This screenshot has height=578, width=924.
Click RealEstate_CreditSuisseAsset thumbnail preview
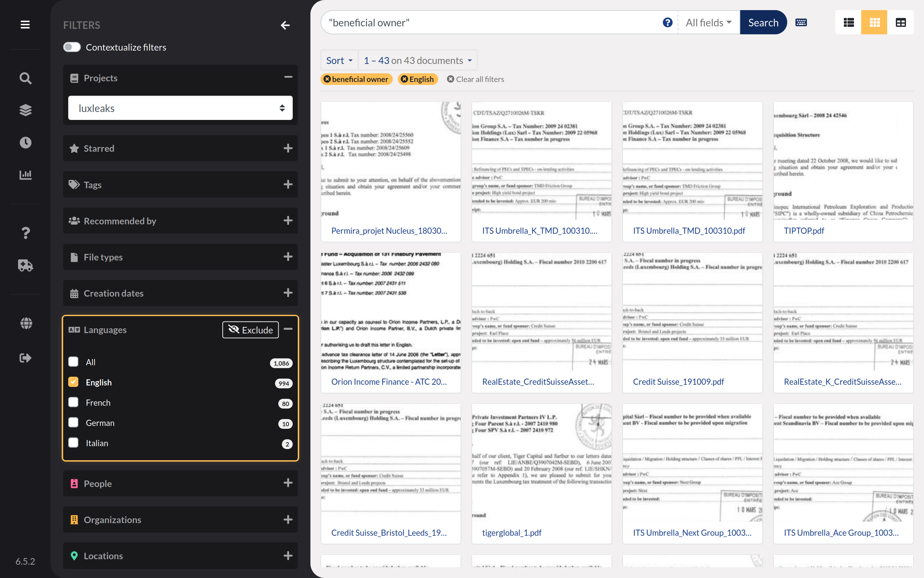click(541, 311)
